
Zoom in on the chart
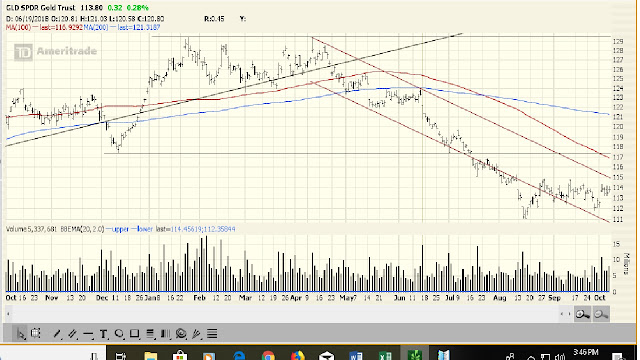(x=583, y=314)
